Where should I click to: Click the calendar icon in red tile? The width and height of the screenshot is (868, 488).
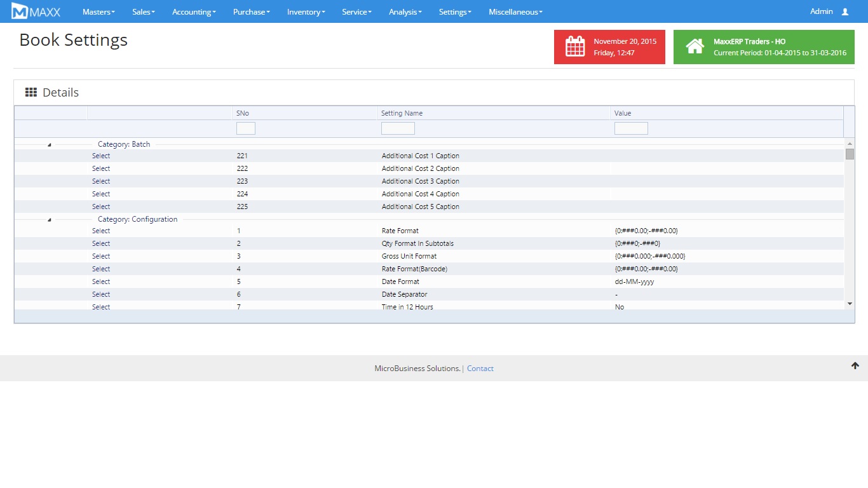575,47
